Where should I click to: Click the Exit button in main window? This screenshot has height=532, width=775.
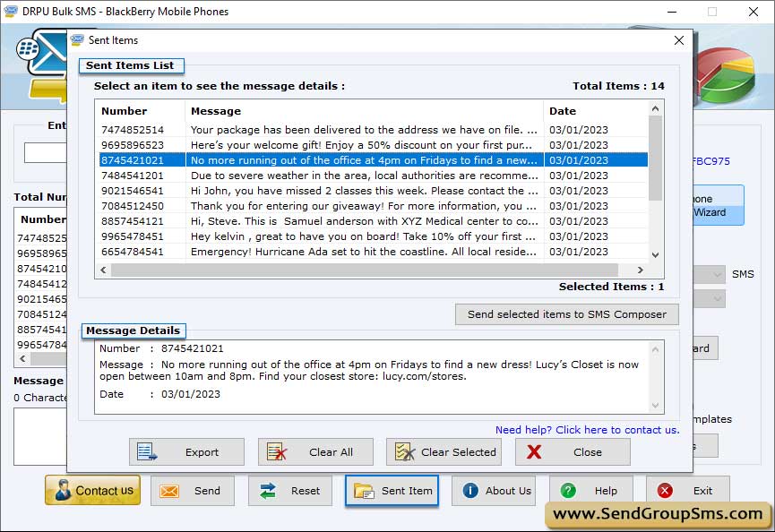tap(687, 491)
